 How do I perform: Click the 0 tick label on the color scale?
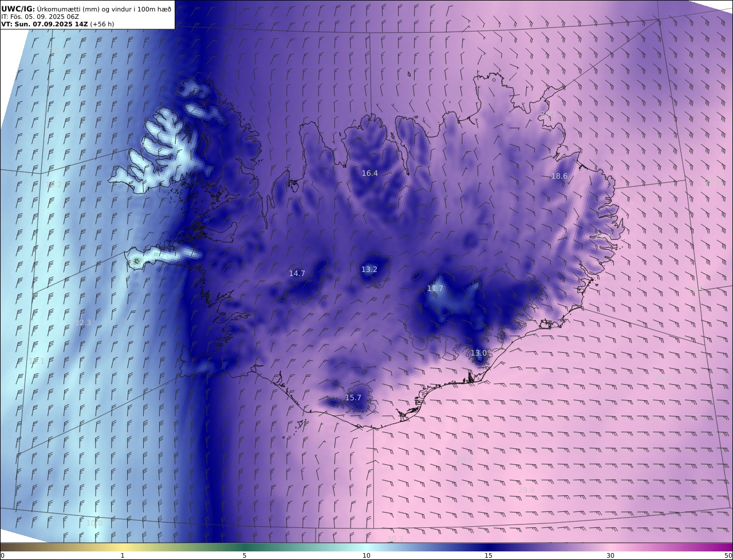2,555
